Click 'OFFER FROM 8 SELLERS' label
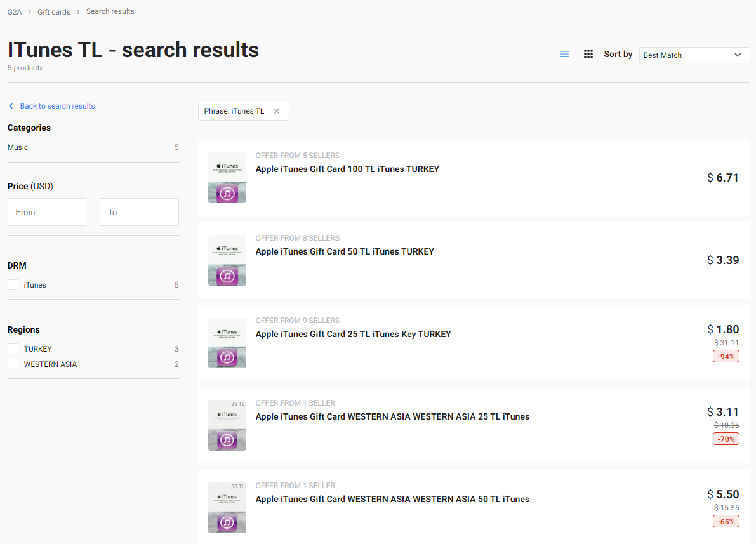Image resolution: width=756 pixels, height=544 pixels. (298, 238)
